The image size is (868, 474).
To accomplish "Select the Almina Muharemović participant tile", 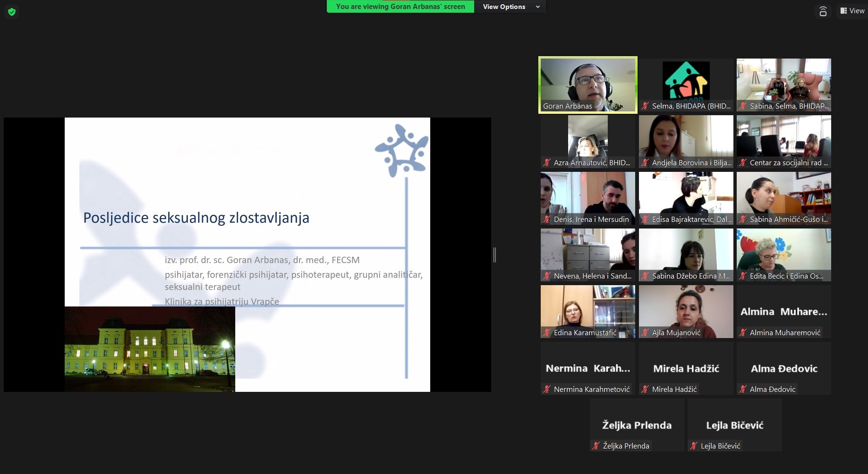I will click(783, 312).
